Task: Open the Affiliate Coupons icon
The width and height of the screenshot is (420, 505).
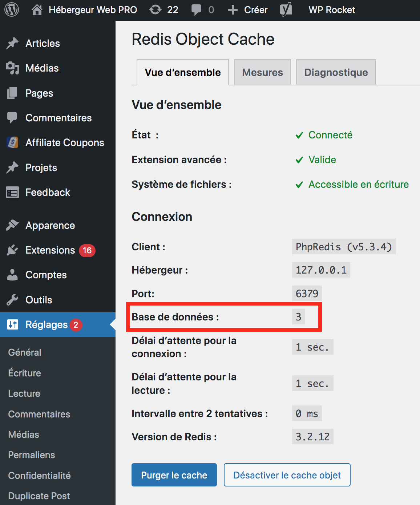Action: tap(12, 142)
